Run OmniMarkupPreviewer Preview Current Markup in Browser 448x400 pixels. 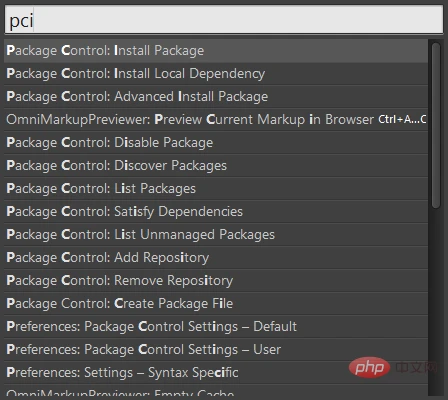click(x=216, y=120)
